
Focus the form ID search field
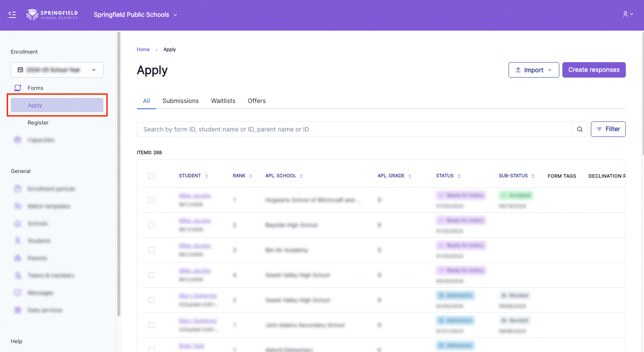click(x=354, y=129)
